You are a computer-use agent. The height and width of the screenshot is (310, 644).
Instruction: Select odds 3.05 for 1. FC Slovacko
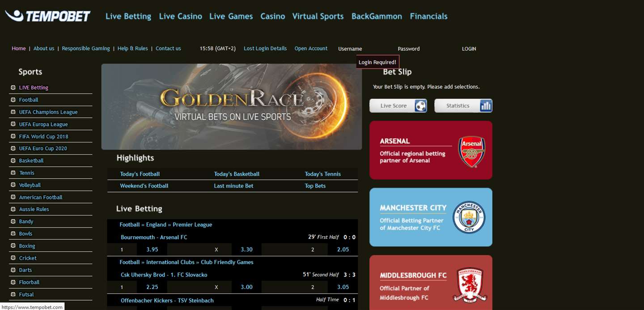click(343, 287)
